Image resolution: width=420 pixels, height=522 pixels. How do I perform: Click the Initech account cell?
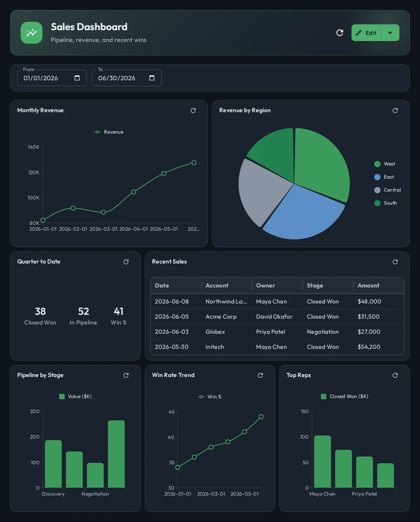point(227,347)
